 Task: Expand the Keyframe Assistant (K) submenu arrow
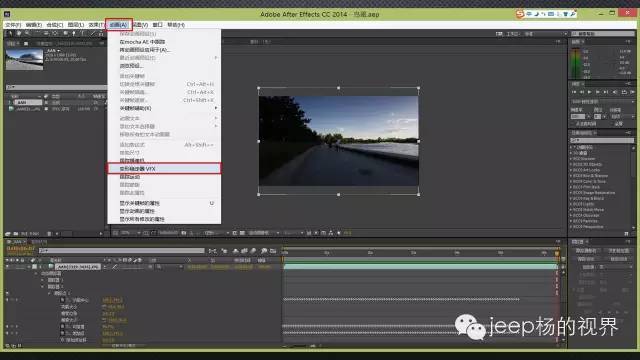pos(216,108)
